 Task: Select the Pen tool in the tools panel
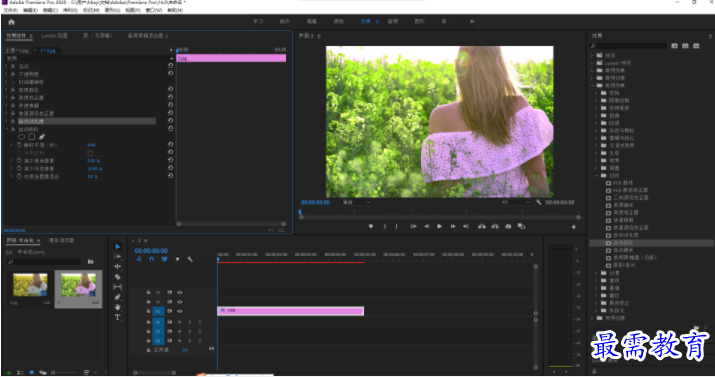point(118,297)
